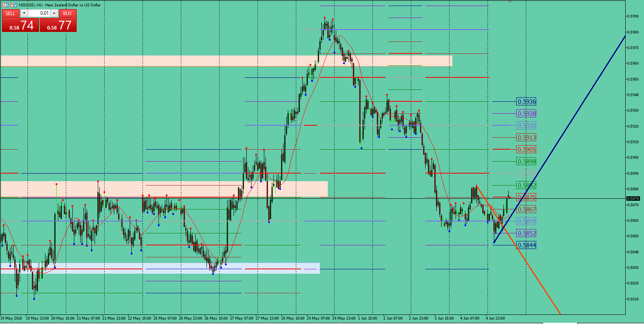
Task: Click 0.5990 on the price scale
Action: 633,16
